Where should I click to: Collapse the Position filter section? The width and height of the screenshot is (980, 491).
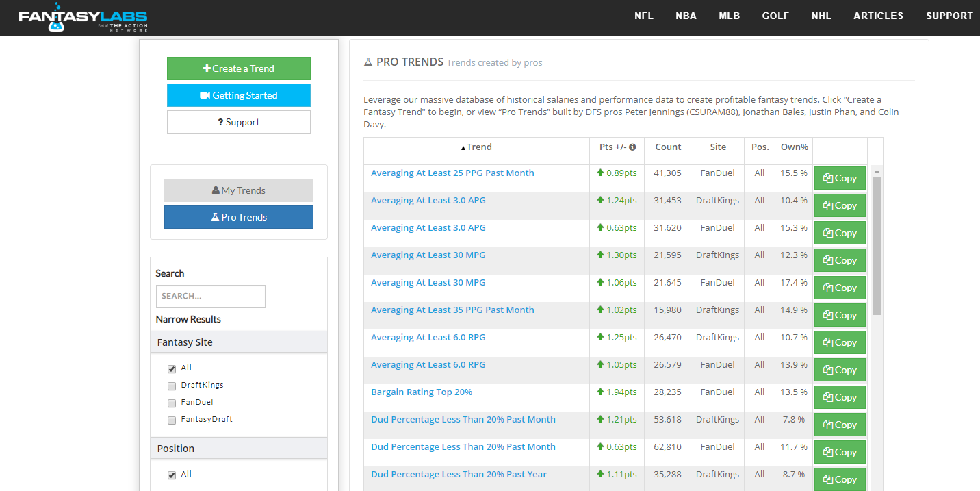pos(239,449)
